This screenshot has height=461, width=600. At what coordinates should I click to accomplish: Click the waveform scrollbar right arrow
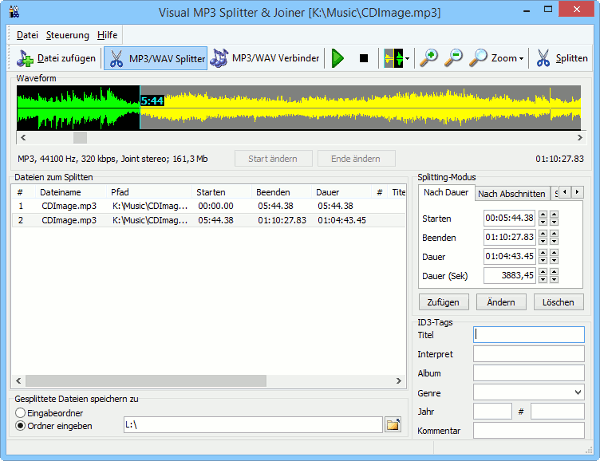coord(580,137)
